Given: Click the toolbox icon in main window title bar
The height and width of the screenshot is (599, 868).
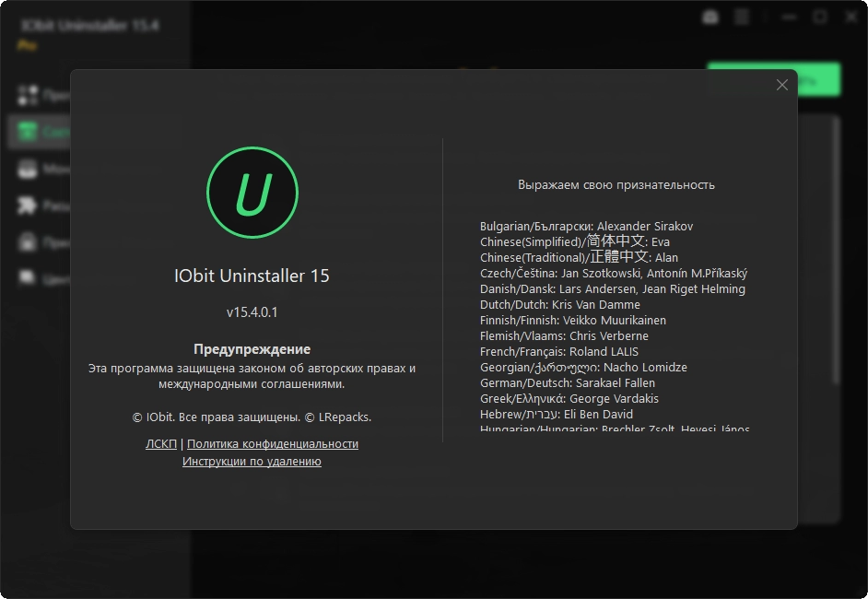Looking at the screenshot, I should point(710,18).
